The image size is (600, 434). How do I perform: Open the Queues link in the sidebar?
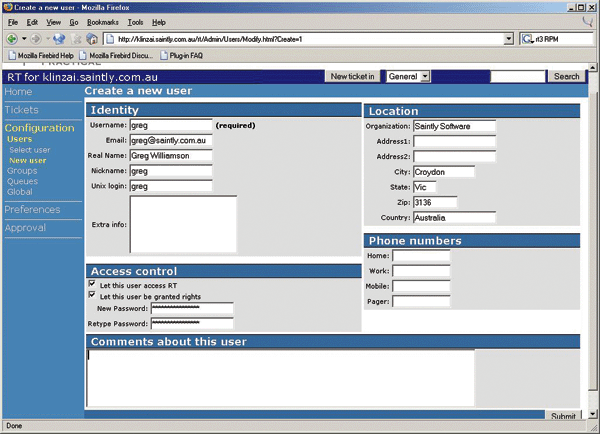[x=22, y=181]
